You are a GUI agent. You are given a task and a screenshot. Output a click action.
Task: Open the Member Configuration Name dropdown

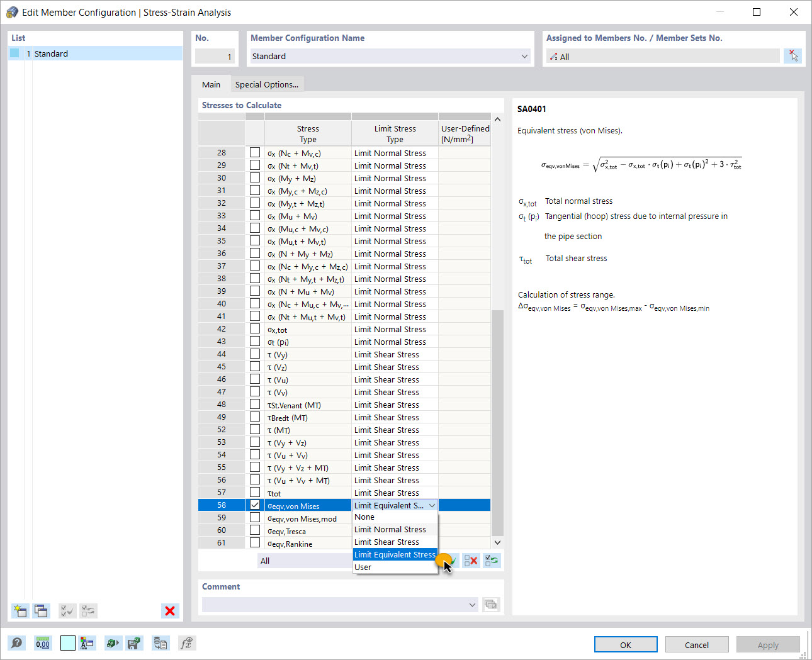point(524,56)
